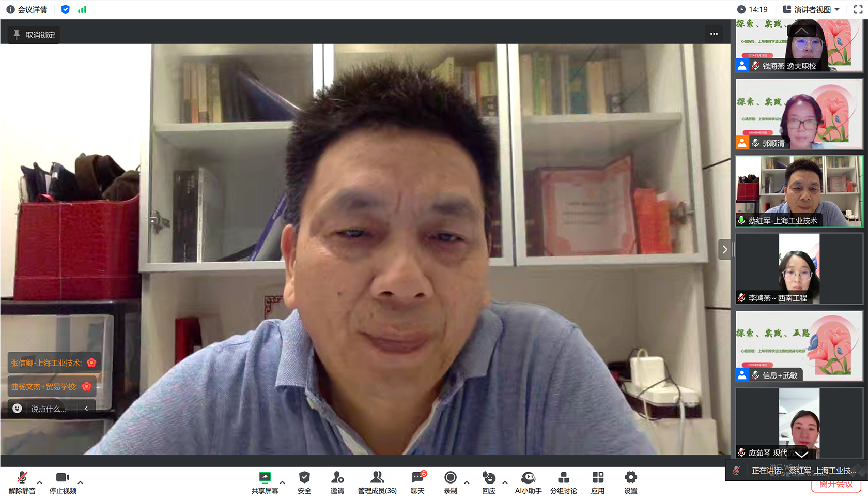Open Settings (设置)
The width and height of the screenshot is (868, 498).
(630, 482)
